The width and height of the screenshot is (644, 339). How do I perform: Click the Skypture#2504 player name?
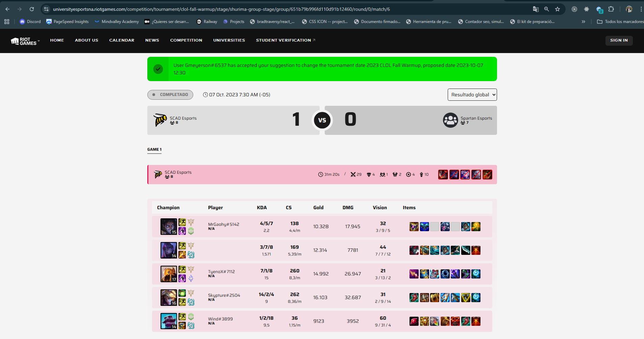coord(224,295)
